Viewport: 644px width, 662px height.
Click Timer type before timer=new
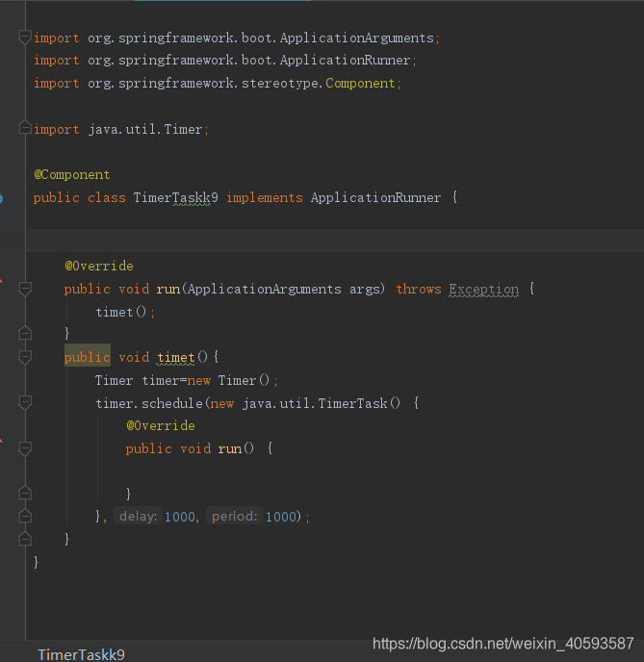click(x=114, y=380)
